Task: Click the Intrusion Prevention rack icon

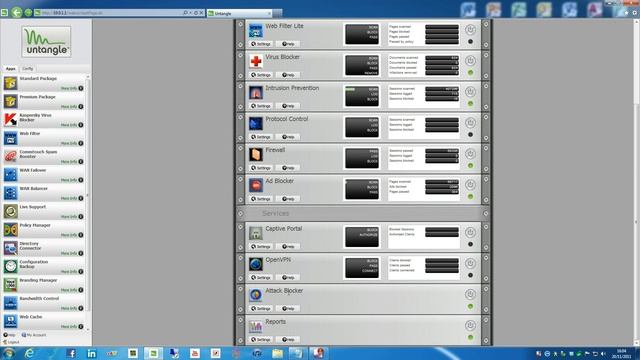Action: 256,93
